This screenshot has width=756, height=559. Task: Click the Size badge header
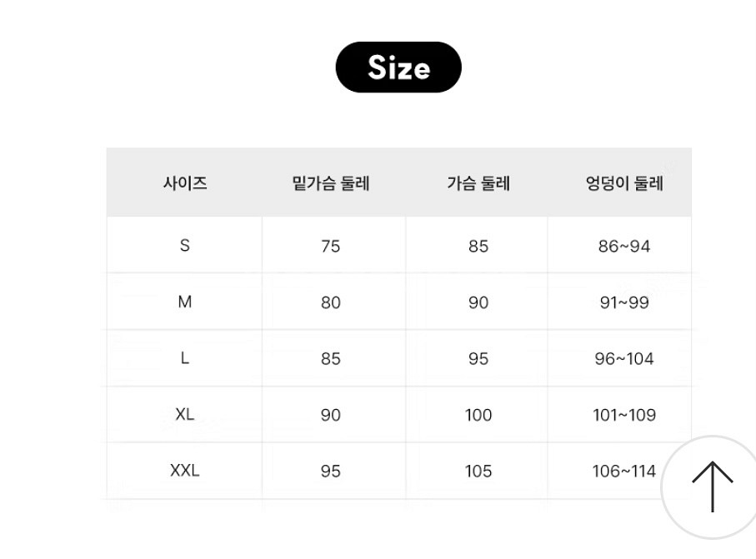click(x=398, y=67)
